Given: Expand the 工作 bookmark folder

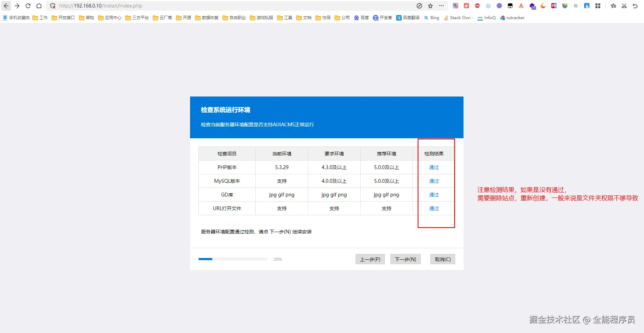Looking at the screenshot, I should (40, 18).
